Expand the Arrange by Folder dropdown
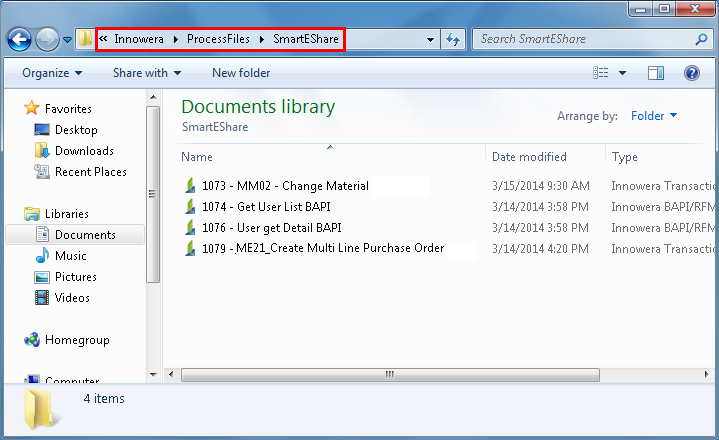 tap(654, 116)
